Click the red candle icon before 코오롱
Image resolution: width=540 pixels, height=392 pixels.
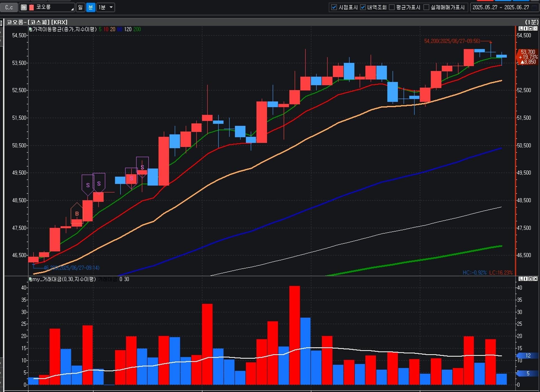31,7
